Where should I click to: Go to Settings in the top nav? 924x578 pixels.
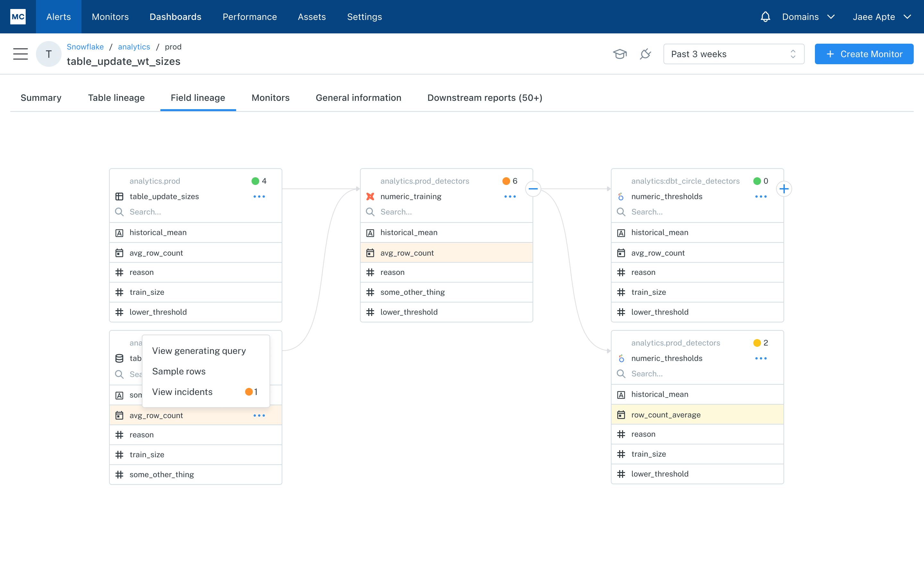pyautogui.click(x=364, y=17)
